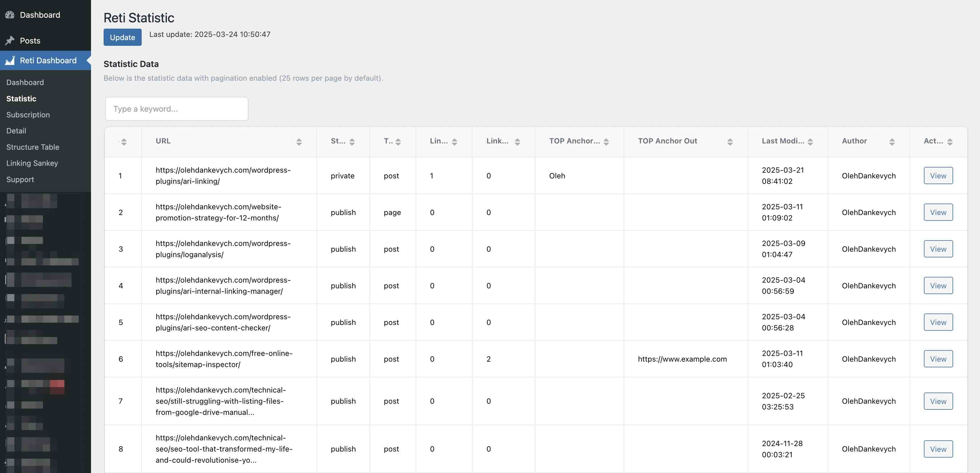This screenshot has width=980, height=473.
Task: Click the loganalysis URL text
Action: point(223,249)
